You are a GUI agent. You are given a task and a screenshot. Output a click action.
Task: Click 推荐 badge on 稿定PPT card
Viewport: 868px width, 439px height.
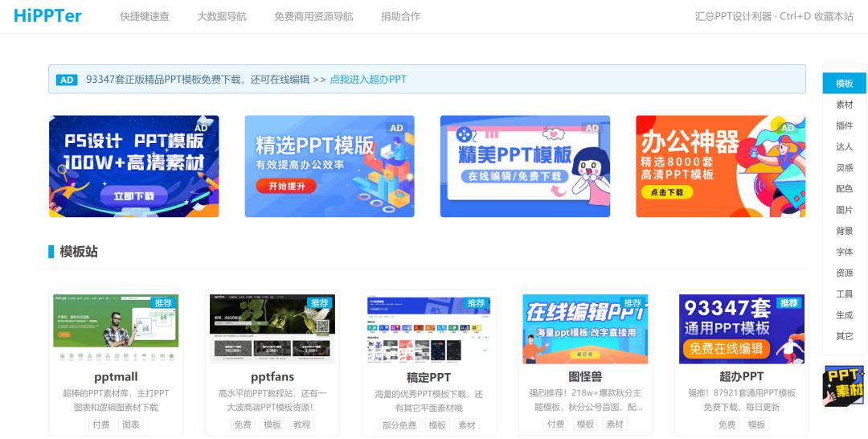477,303
